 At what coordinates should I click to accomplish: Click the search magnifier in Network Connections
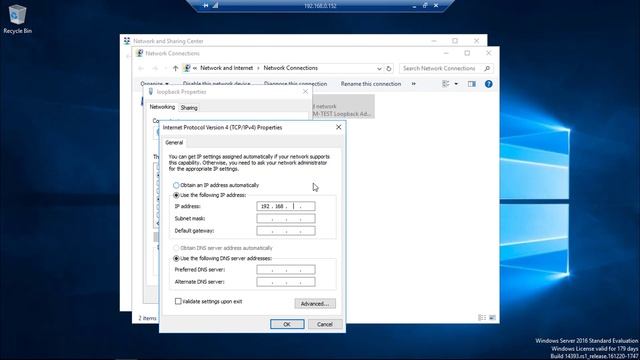487,69
